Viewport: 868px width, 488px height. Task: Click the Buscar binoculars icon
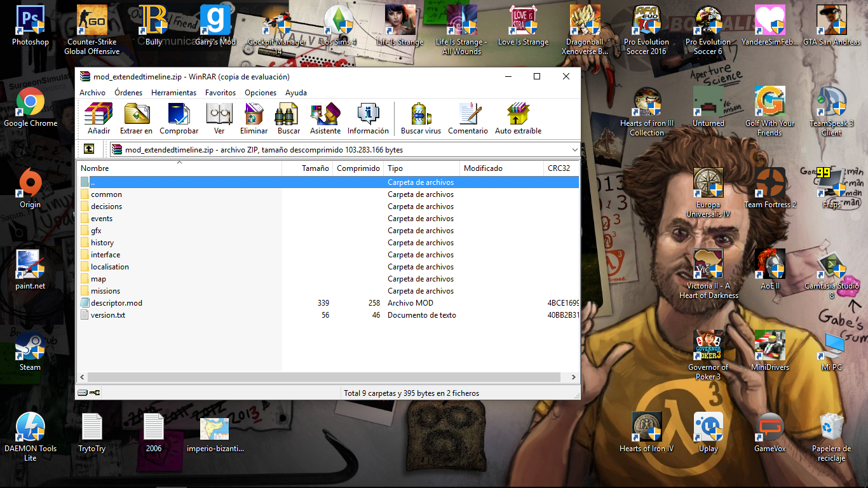(288, 119)
